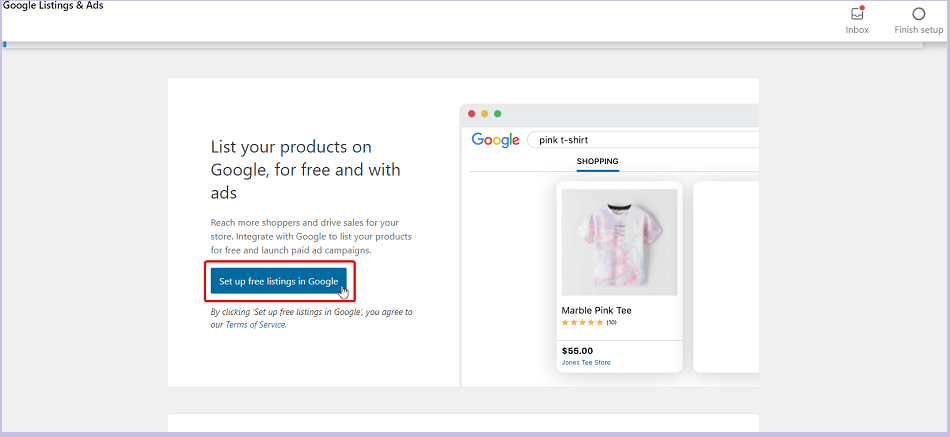Select the SHOPPING tab
The height and width of the screenshot is (437, 950).
point(597,161)
